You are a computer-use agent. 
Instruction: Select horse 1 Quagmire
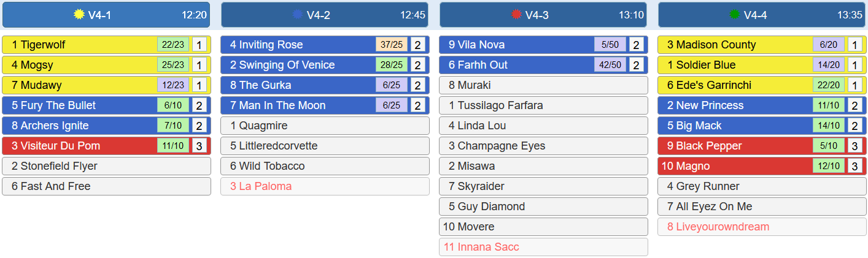pos(325,126)
